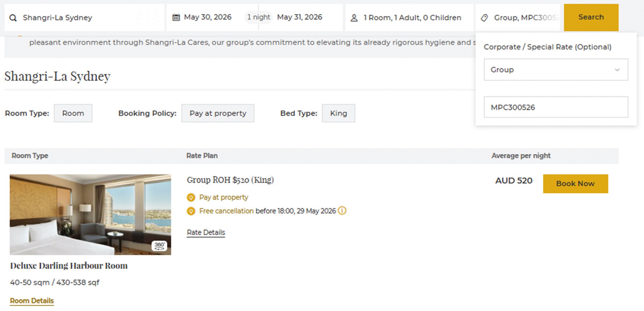Open the 360° room view icon
Image resolution: width=644 pixels, height=311 pixels.
point(159,246)
